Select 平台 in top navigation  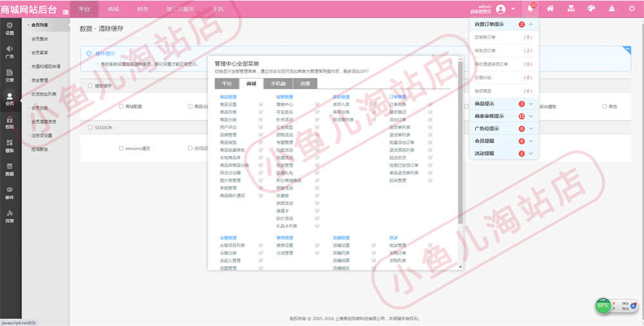pos(84,9)
